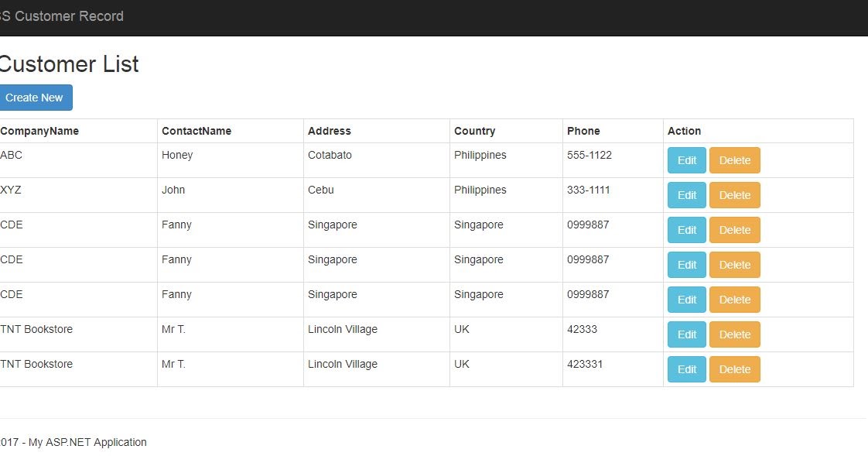The height and width of the screenshot is (456, 868).
Task: Edit the third CDE customer row
Action: 686,300
